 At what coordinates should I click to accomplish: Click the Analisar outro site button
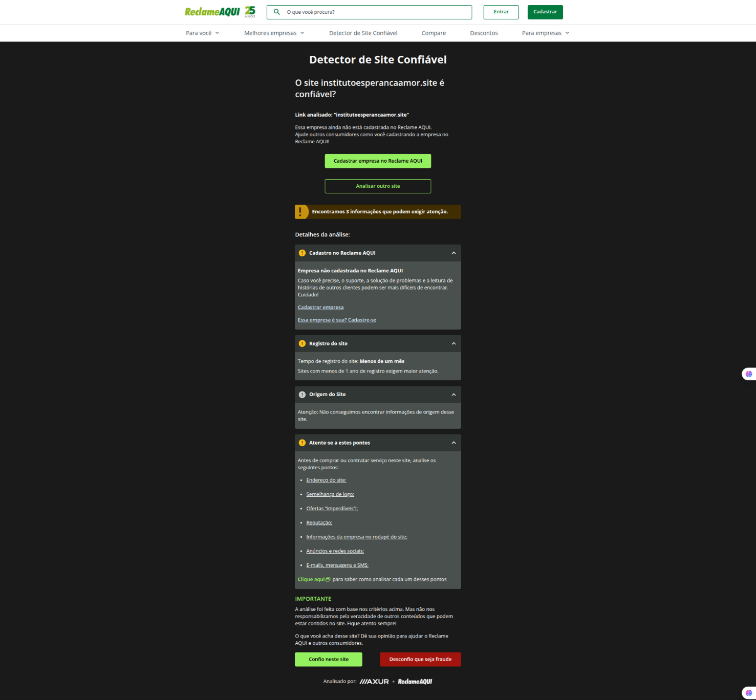click(x=378, y=186)
